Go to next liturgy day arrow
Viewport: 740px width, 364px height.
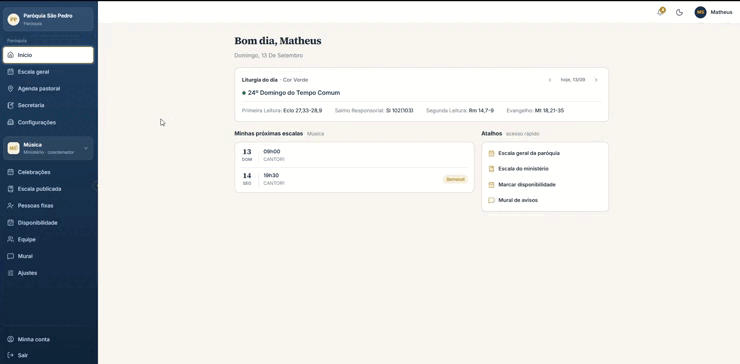[596, 80]
